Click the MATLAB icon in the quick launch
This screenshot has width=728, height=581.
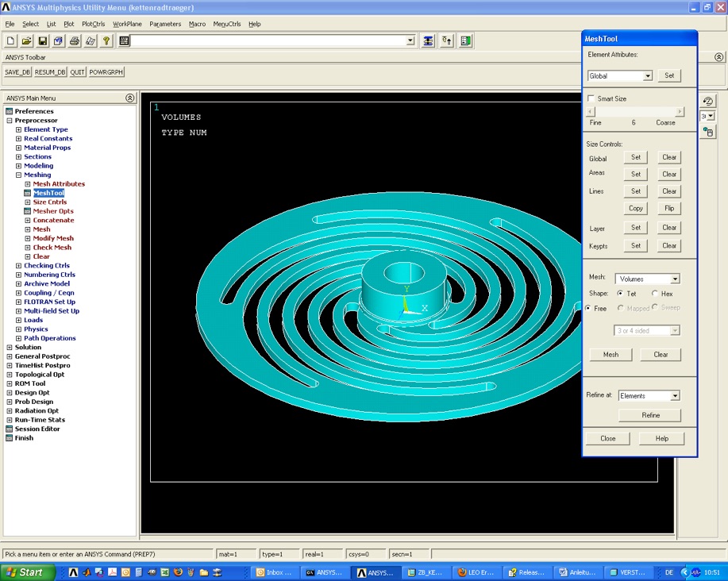pos(87,572)
